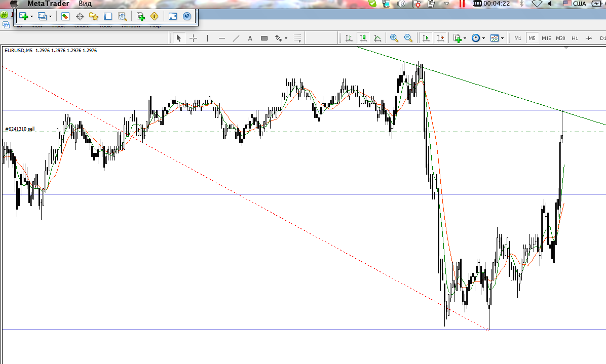Switch timeframe to M15
Image resolution: width=606 pixels, height=364 pixels.
[546, 38]
